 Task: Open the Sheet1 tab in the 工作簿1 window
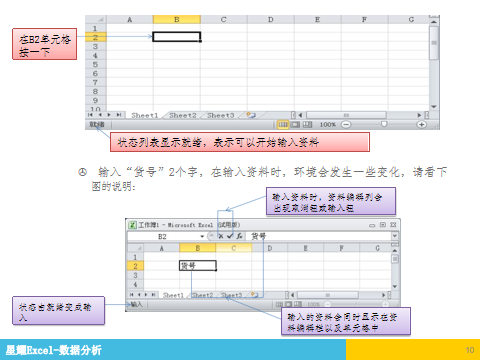coord(173,295)
